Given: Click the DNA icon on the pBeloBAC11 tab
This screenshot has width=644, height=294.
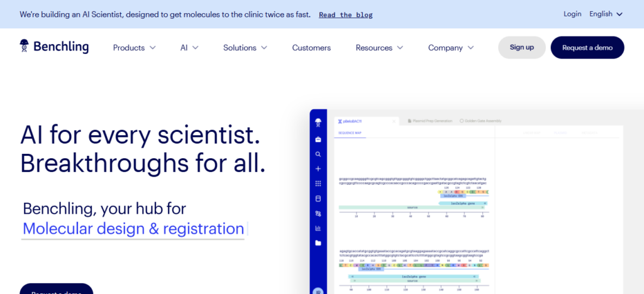Looking at the screenshot, I should pyautogui.click(x=340, y=121).
